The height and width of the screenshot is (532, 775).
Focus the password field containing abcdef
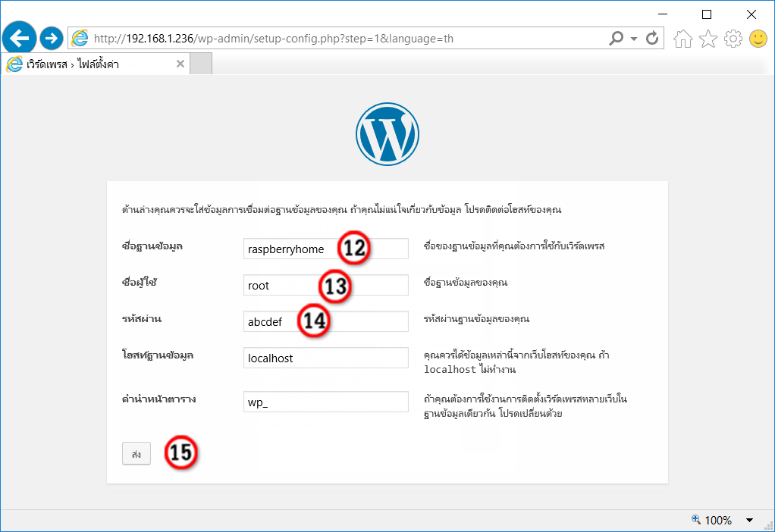click(x=326, y=321)
